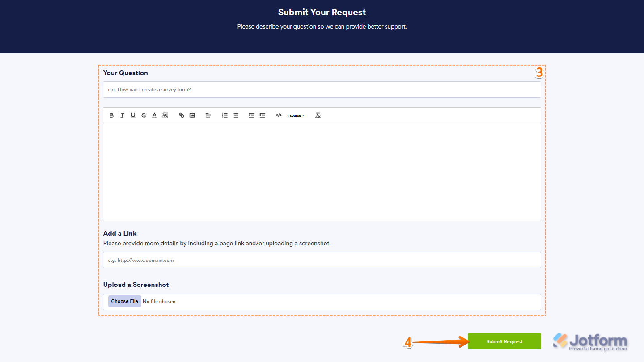Open the text alignment options
Image resolution: width=644 pixels, height=362 pixels.
tap(208, 115)
